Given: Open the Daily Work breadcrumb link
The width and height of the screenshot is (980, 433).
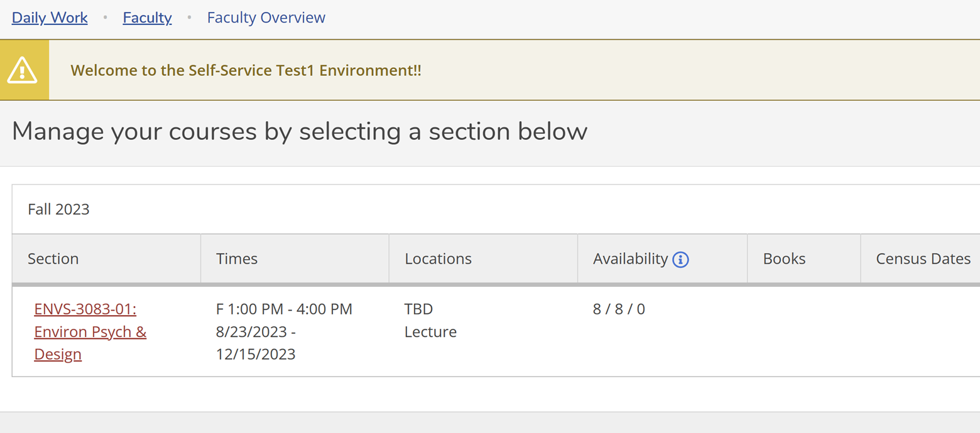Looking at the screenshot, I should [x=50, y=18].
